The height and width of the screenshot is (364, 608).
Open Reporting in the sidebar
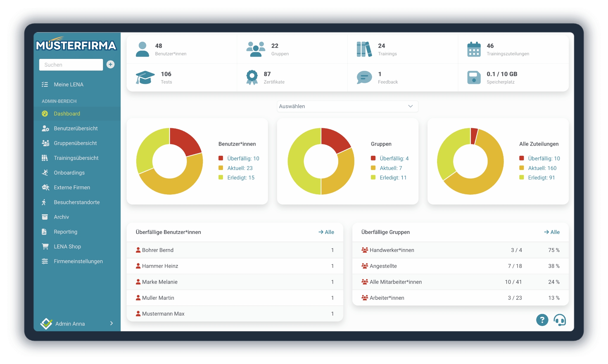(x=66, y=232)
